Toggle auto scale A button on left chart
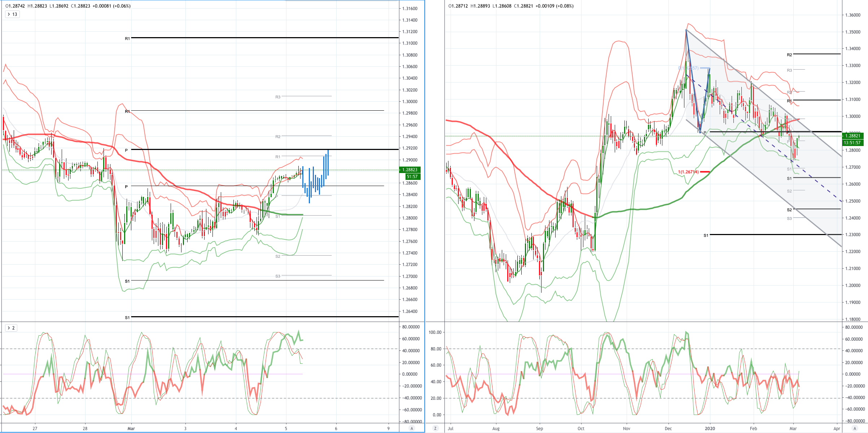This screenshot has width=868, height=433. [x=412, y=429]
